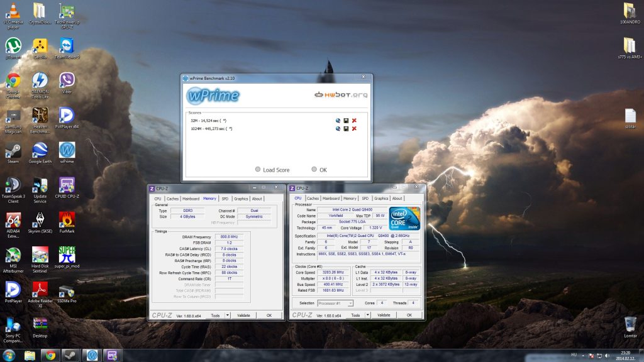Switch to Steam in the taskbar

point(70,355)
